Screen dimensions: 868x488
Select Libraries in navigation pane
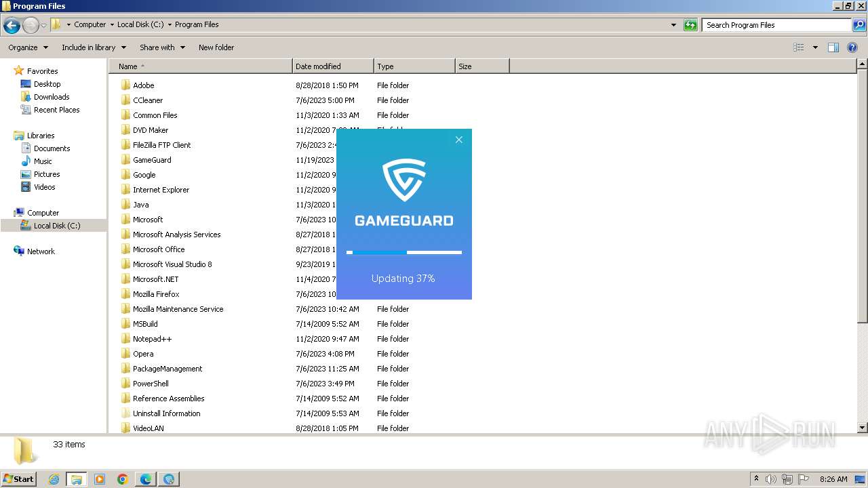(41, 136)
